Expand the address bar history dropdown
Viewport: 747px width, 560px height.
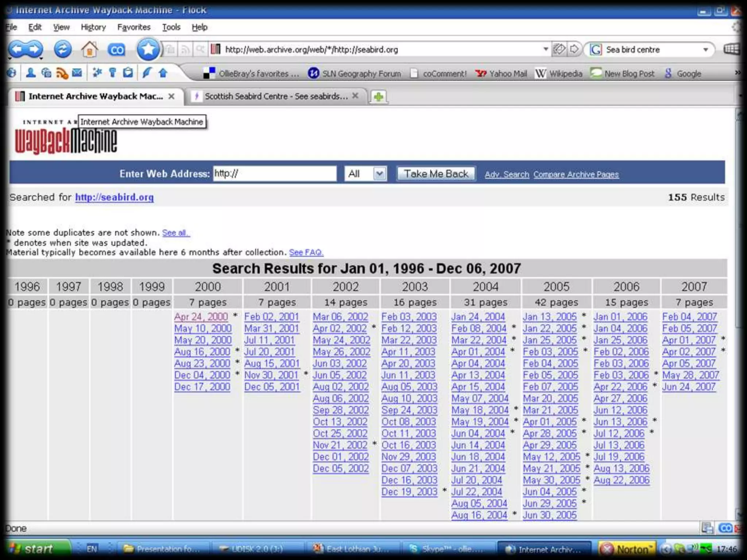point(545,49)
